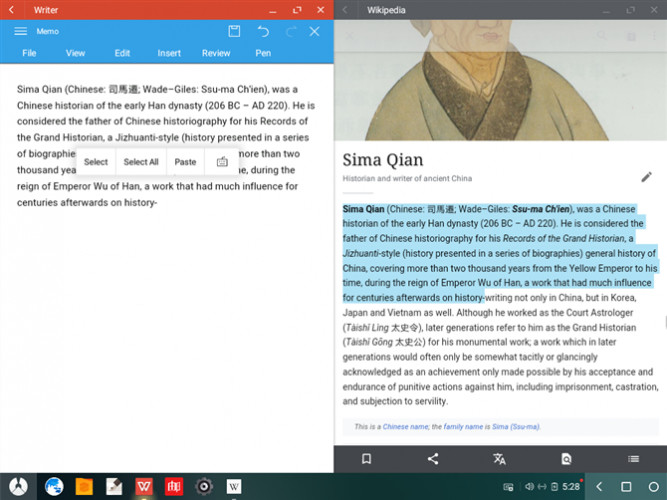
Task: Open the article table of contents
Action: point(633,459)
